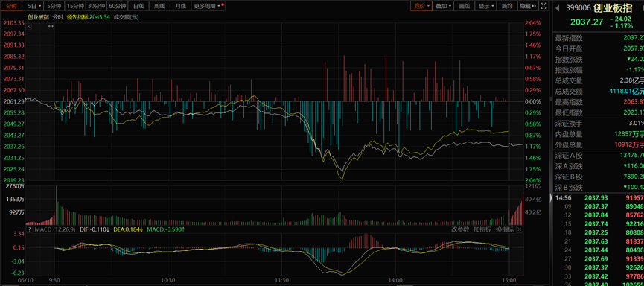Viewport: 644px width, 286px height.
Task: Click the 领先指标 yellow legend label
Action: pyautogui.click(x=77, y=17)
